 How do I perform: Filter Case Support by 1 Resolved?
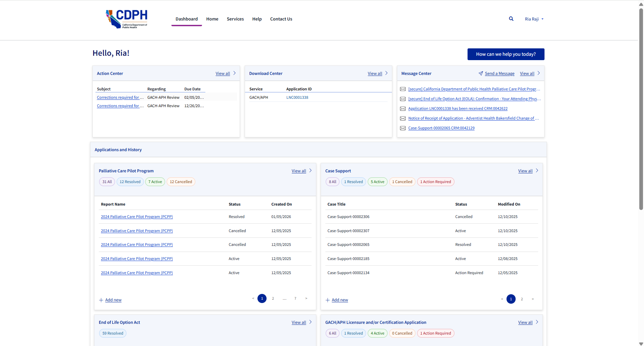point(354,182)
